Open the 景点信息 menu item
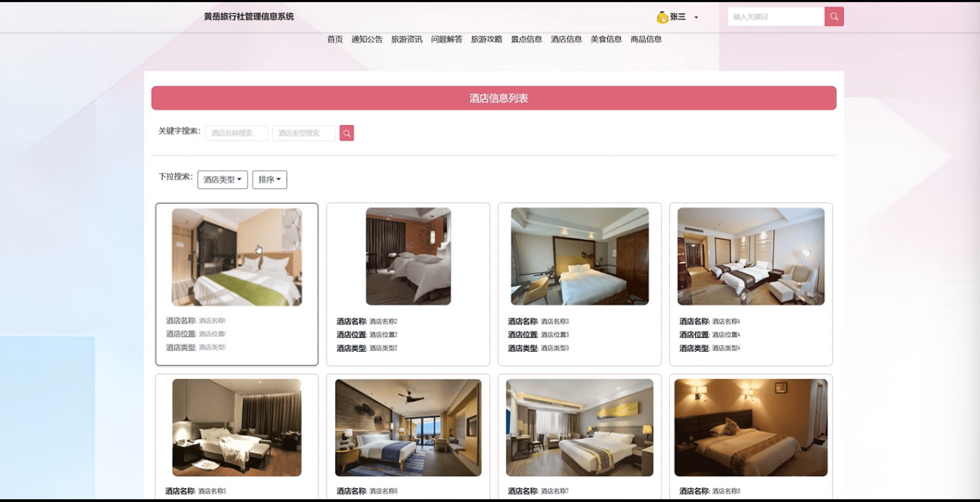 526,39
